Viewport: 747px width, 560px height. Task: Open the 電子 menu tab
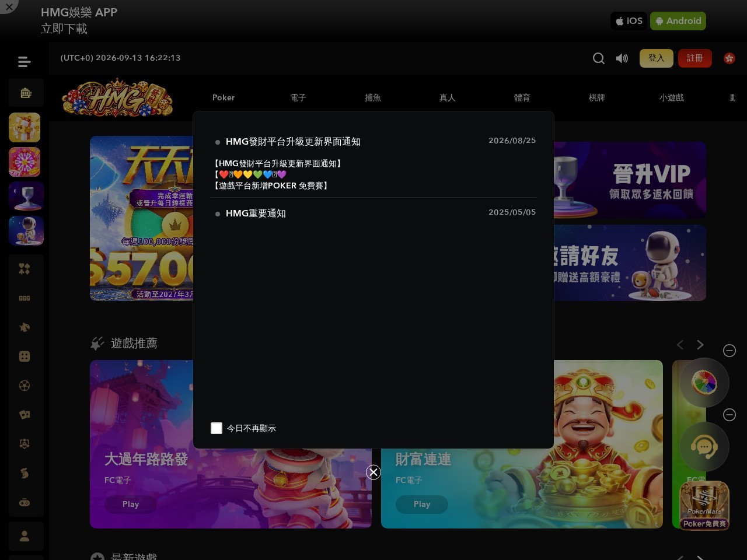pyautogui.click(x=298, y=97)
